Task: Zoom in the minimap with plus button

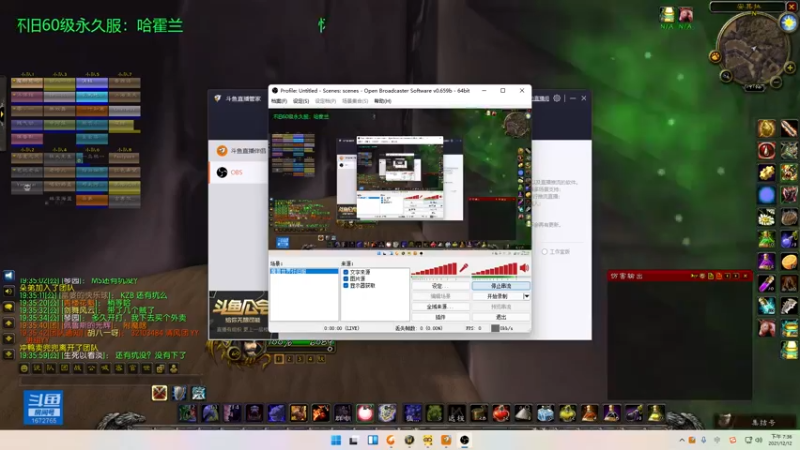Action: click(790, 68)
